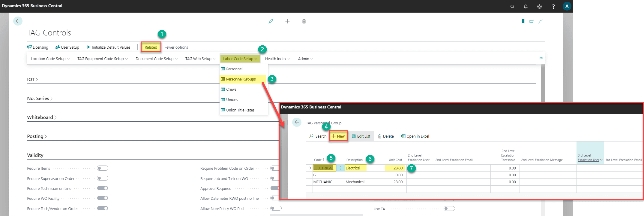The height and width of the screenshot is (216, 644).
Task: Expand the Whiteboard section
Action: (42, 117)
